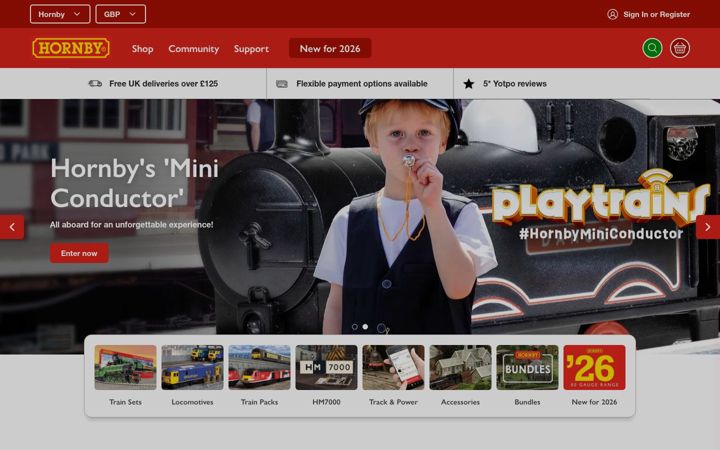Open the '26 New for 2026 thumbnail

tap(595, 367)
